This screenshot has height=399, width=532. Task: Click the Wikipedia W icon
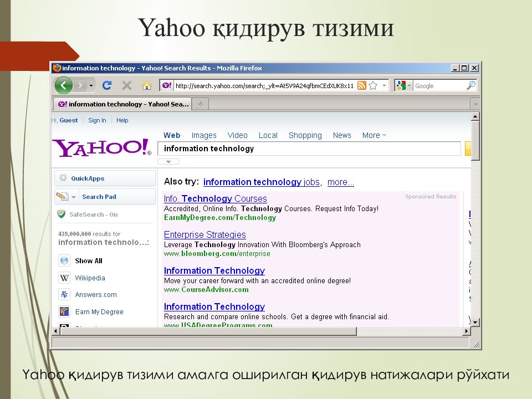pyautogui.click(x=64, y=278)
